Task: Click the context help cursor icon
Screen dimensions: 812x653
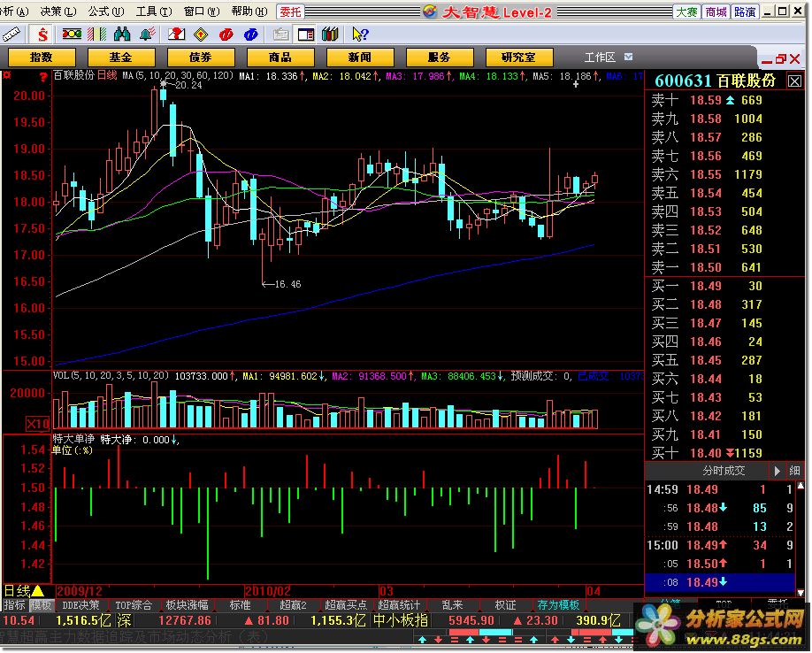Action: (360, 35)
